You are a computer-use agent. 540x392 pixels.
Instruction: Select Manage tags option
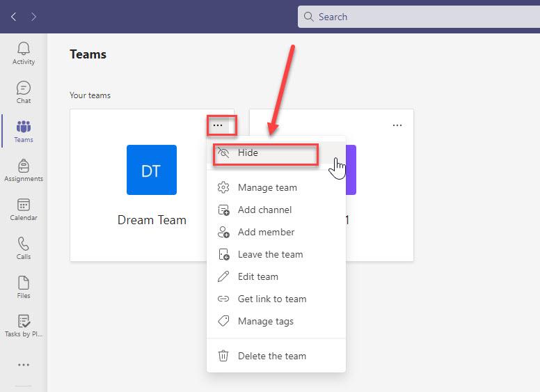276,321
